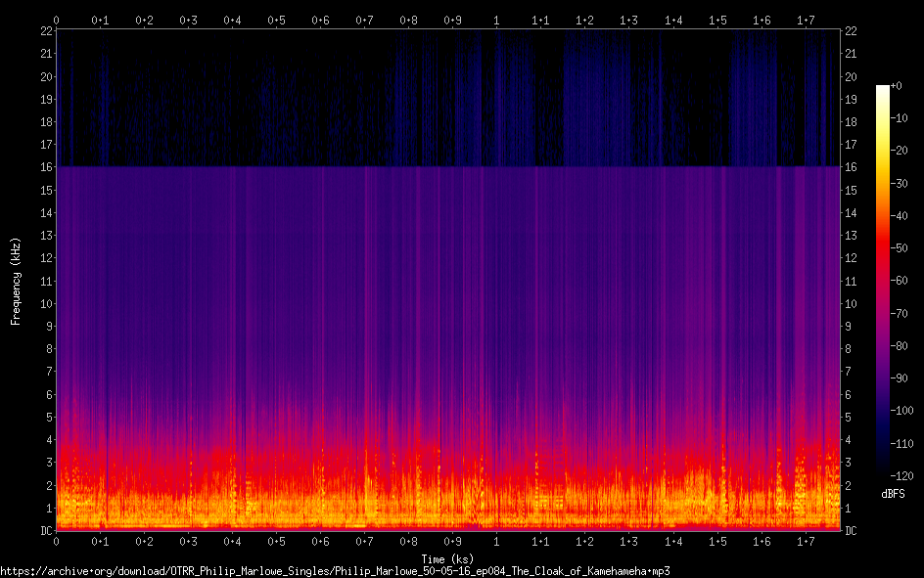This screenshot has height=578, width=924.
Task: Click the Frequency (kHz) axis label
Action: coord(16,281)
